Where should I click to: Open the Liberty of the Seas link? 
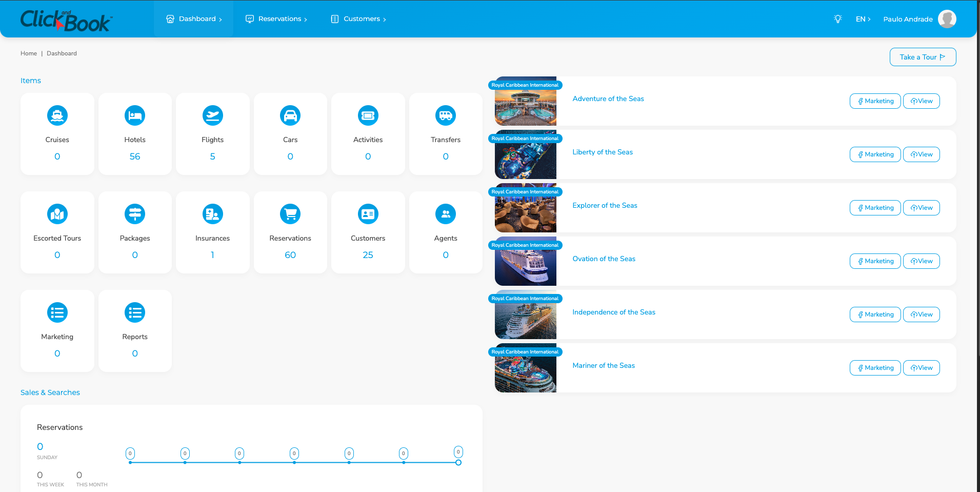603,152
